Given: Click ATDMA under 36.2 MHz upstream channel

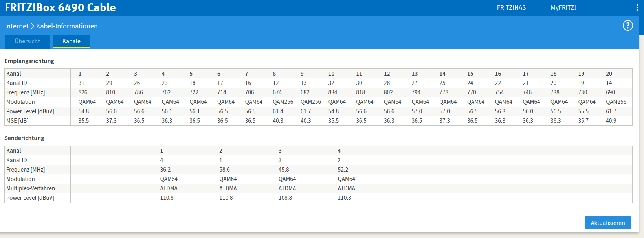Looking at the screenshot, I should point(169,188).
